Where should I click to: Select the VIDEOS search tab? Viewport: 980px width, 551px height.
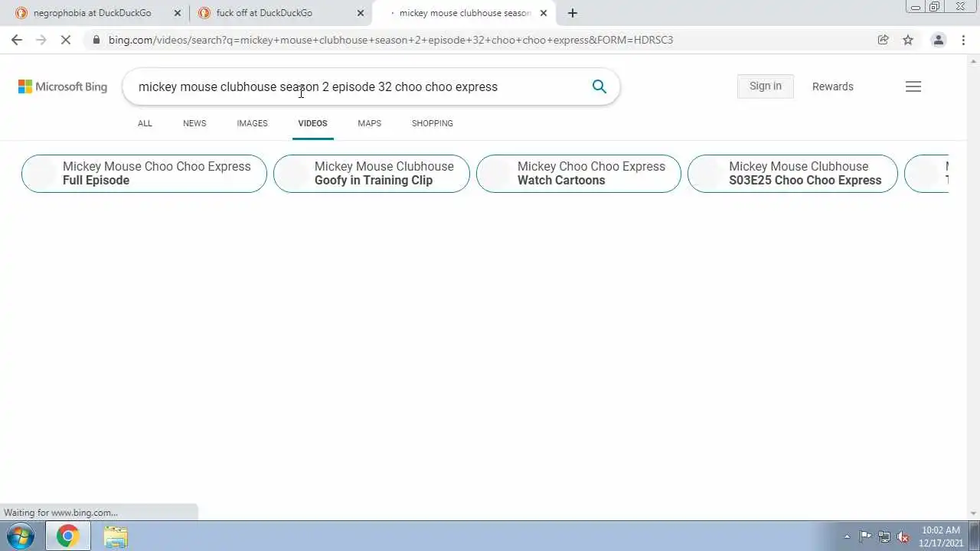pyautogui.click(x=312, y=123)
